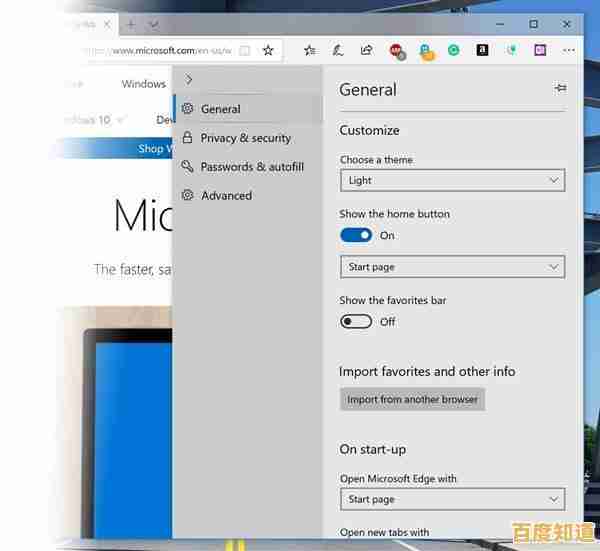Image resolution: width=600 pixels, height=551 pixels.
Task: Close the current browser tab
Action: tap(107, 25)
